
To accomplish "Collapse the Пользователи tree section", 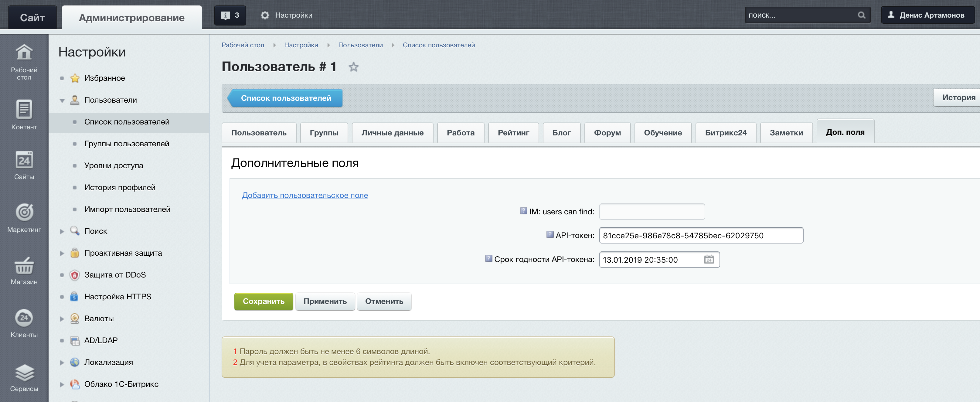I will [62, 101].
